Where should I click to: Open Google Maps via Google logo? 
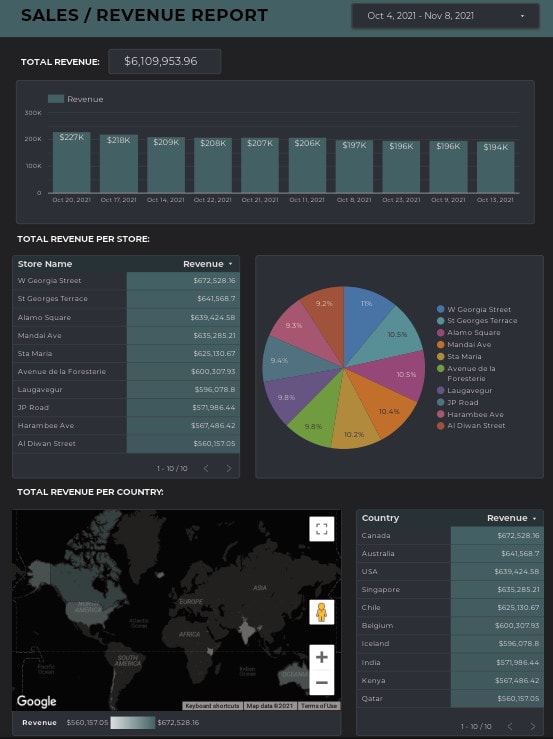36,701
